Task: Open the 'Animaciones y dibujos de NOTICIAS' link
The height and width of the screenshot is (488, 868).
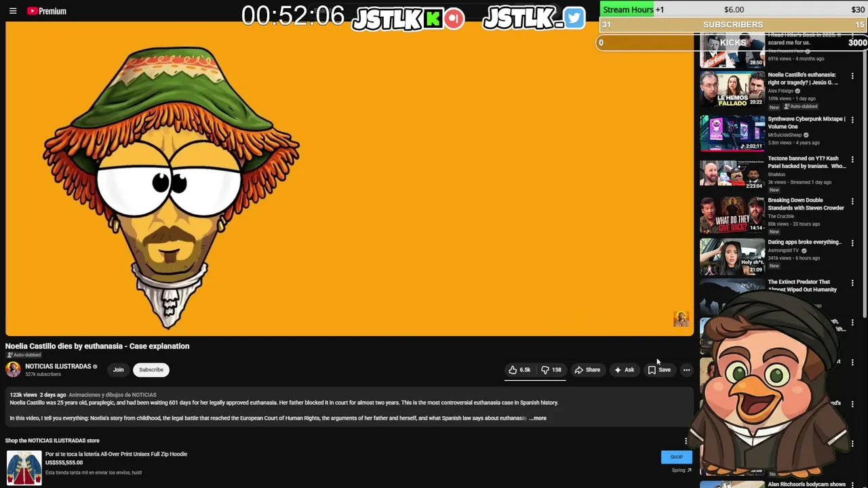Action: [113, 395]
